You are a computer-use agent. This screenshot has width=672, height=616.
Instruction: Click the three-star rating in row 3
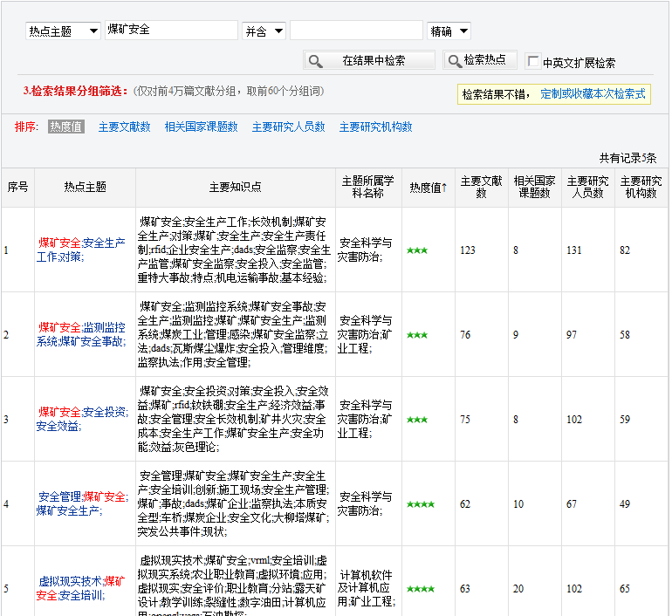click(417, 420)
